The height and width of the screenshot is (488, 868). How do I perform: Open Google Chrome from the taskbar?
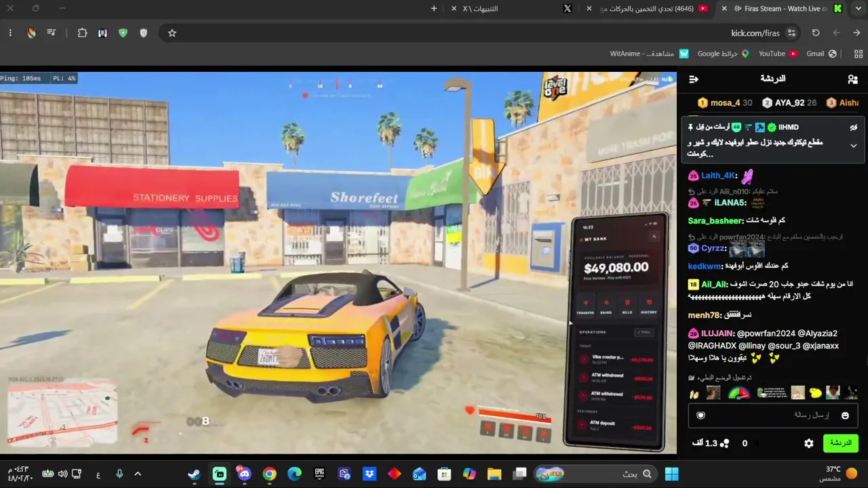(269, 474)
